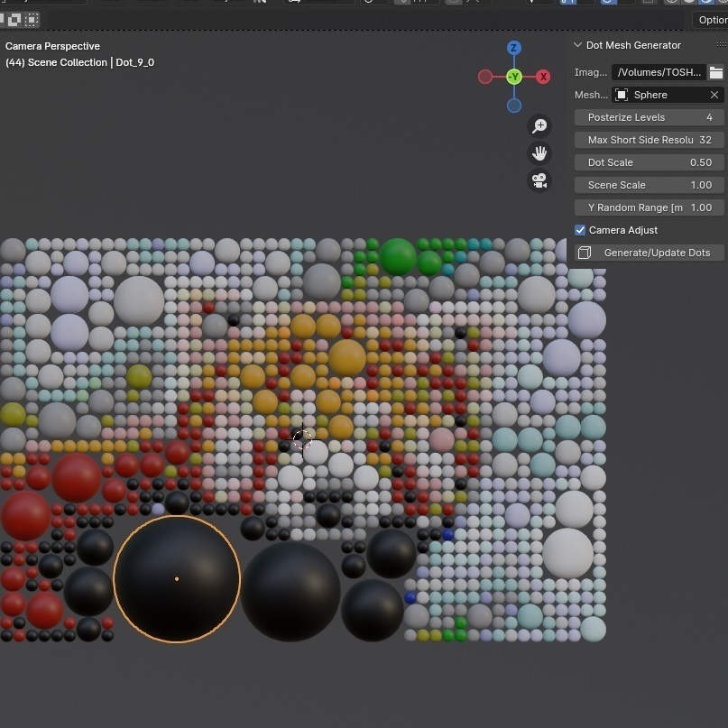Click the Z axis on the navigation gizmo
This screenshot has height=728, width=728.
point(513,47)
